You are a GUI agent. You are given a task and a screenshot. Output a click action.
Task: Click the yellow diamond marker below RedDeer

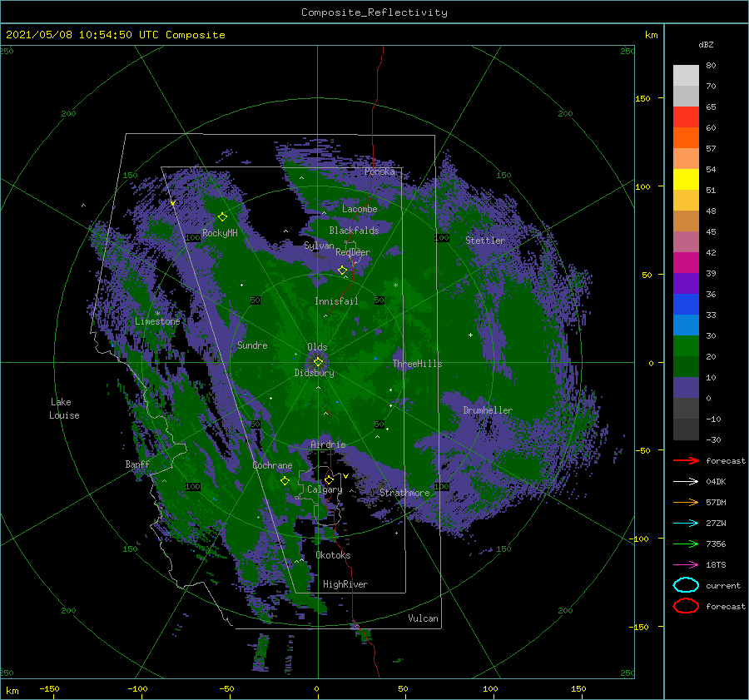tap(343, 271)
